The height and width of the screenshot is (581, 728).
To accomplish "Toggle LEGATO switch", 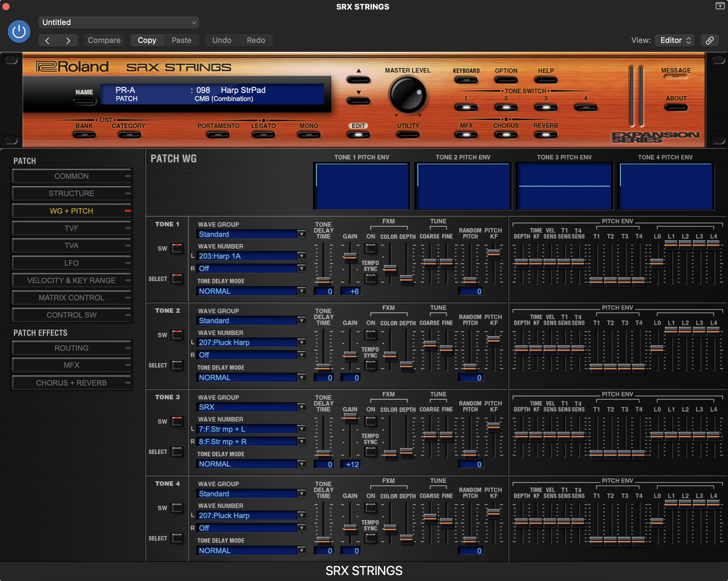I will click(x=263, y=135).
